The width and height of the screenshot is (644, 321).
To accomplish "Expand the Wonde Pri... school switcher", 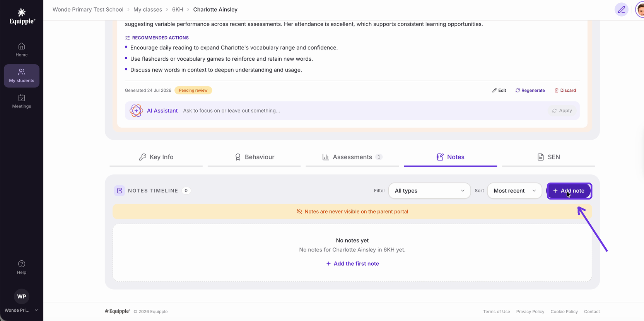I will click(22, 310).
